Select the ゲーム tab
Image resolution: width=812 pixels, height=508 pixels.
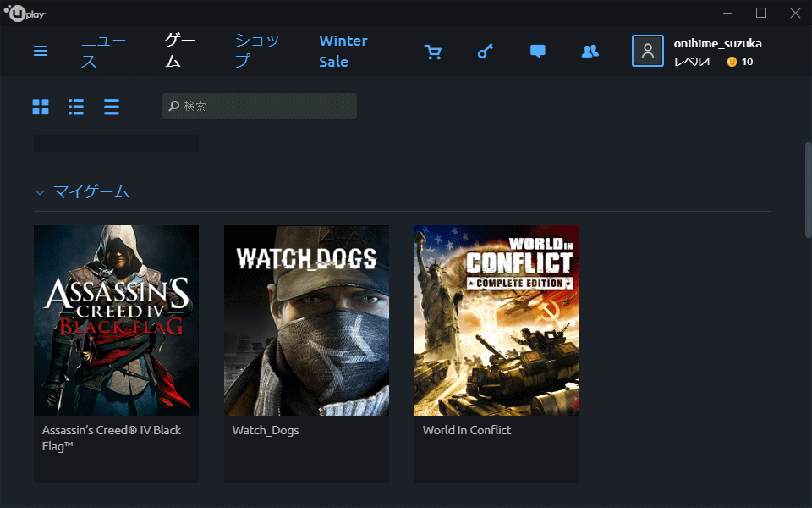point(179,51)
